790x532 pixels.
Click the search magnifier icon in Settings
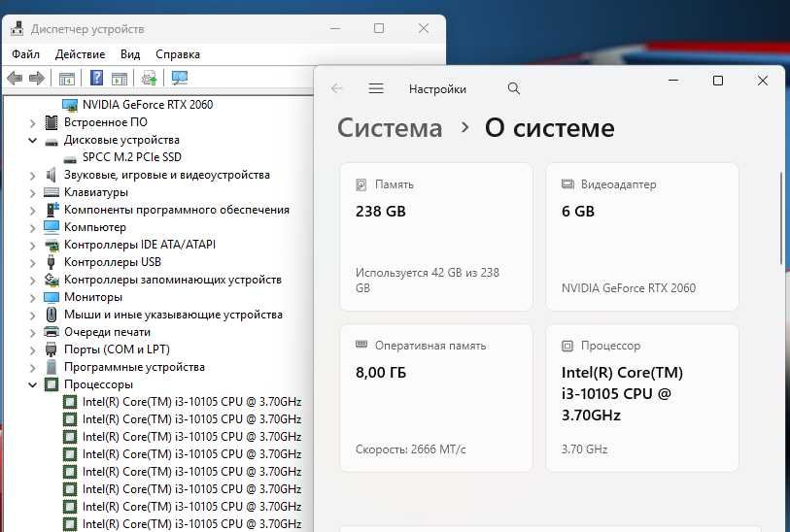point(513,88)
